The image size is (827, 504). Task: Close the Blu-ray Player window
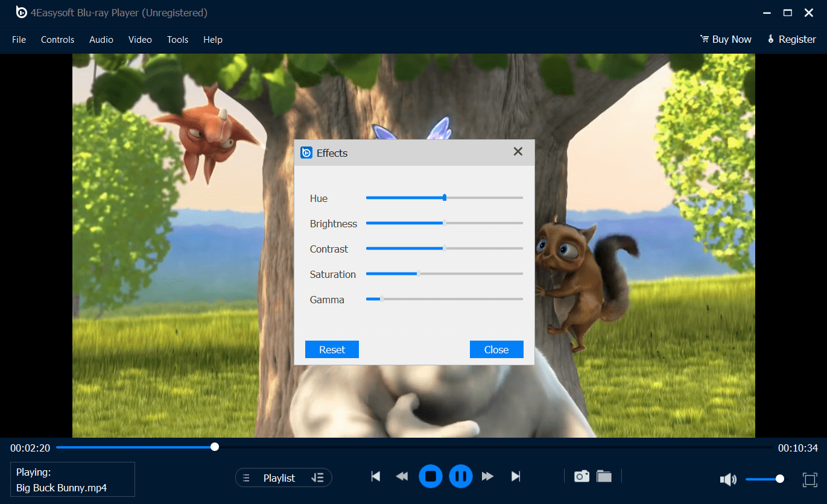(x=809, y=13)
